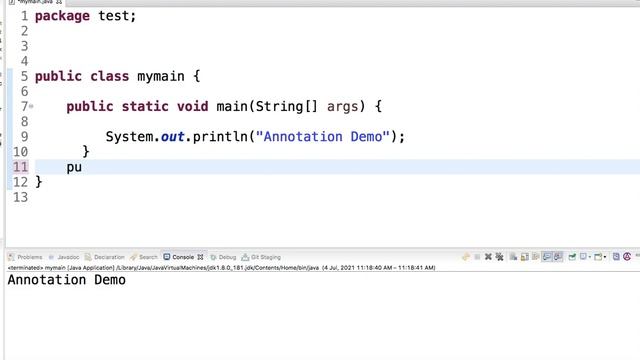Click the 'void' keyword on line 7
The image size is (640, 360).
[192, 107]
